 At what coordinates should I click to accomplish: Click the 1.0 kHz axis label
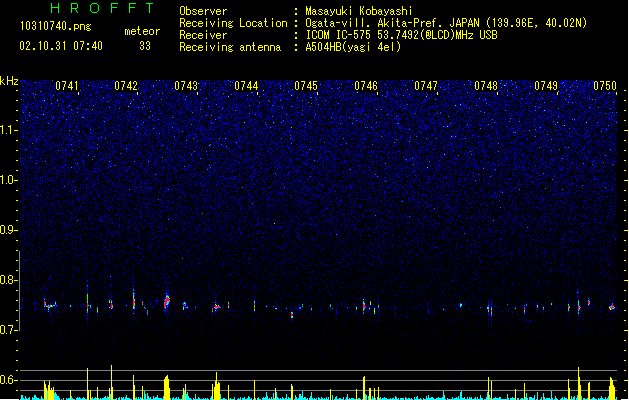(8, 180)
